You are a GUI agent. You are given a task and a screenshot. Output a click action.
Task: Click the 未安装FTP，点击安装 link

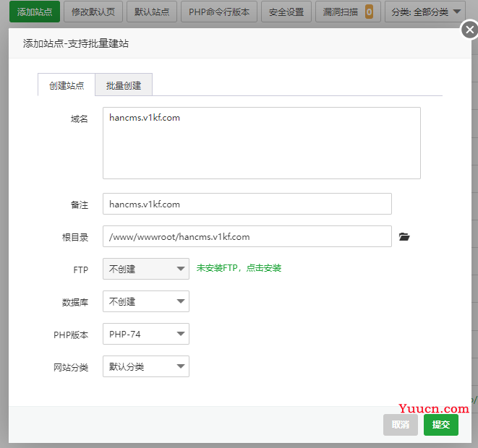tap(239, 268)
